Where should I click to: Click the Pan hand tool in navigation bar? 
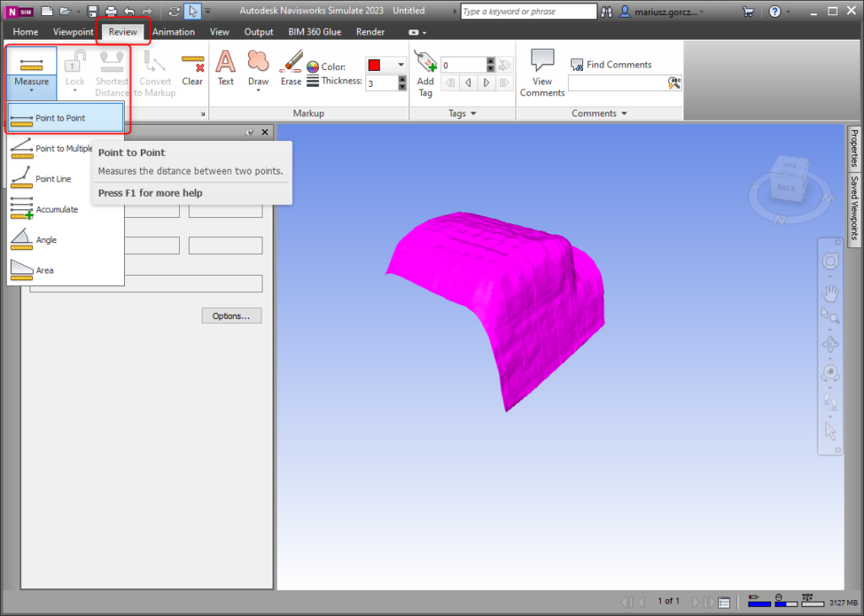pyautogui.click(x=830, y=293)
